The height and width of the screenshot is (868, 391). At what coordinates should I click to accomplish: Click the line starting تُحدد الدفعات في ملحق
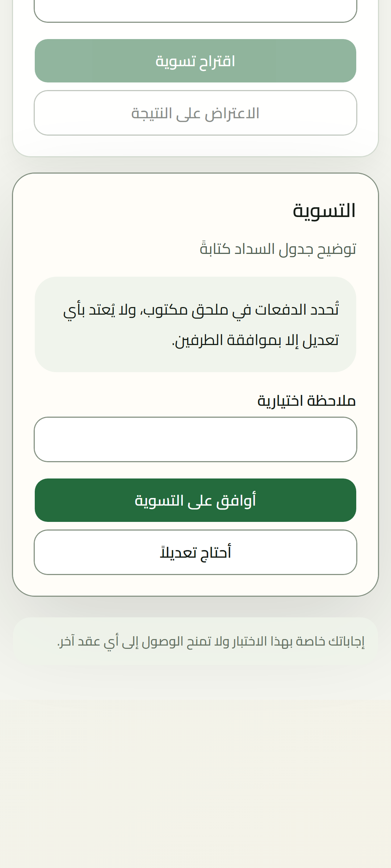tap(201, 310)
